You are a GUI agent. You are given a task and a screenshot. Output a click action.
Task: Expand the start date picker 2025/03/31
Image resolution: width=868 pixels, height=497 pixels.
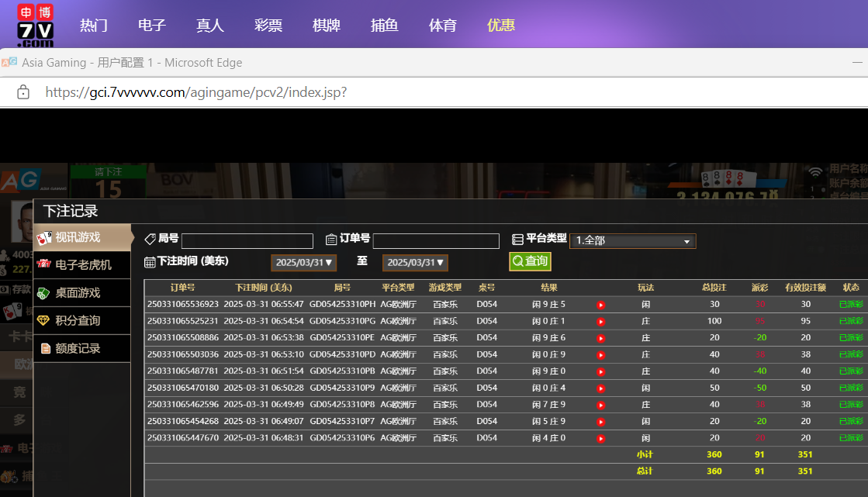click(x=304, y=263)
